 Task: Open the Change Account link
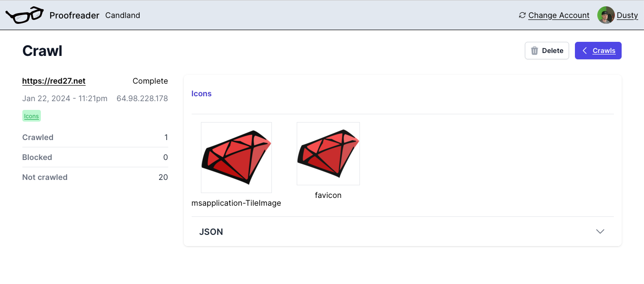coord(559,16)
